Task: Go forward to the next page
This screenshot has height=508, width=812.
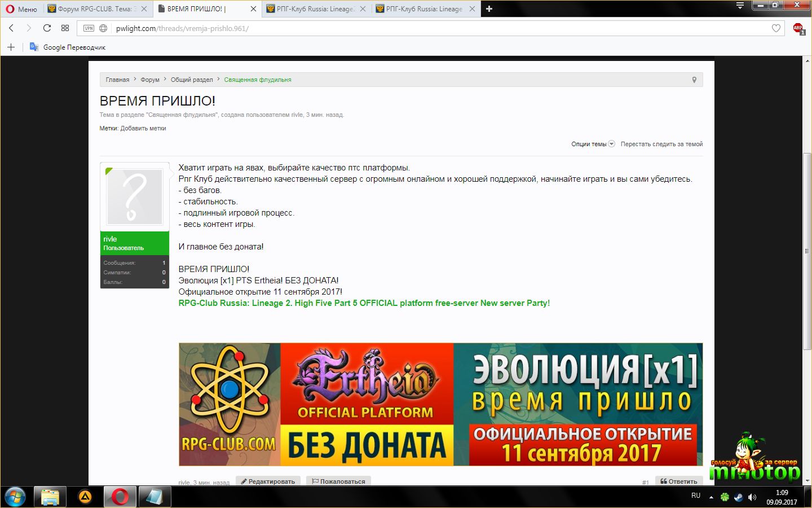Action: click(x=29, y=28)
